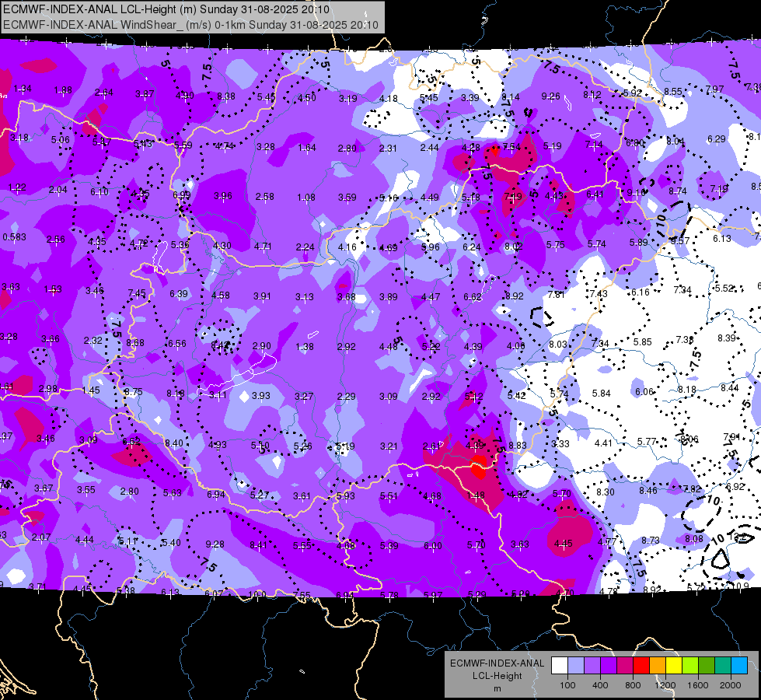Screen dimensions: 761x700
Task: Click the wind shear value 1.48
Action: (476, 495)
